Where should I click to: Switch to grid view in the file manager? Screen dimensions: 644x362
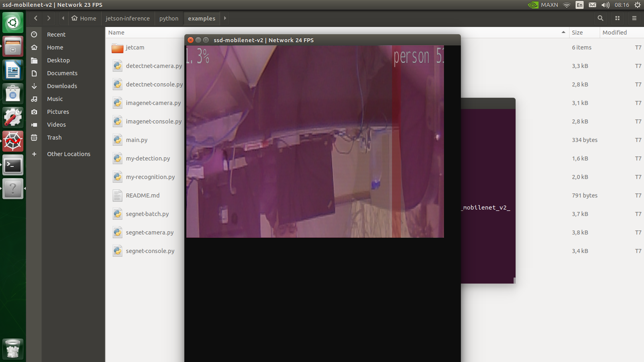coord(617,18)
